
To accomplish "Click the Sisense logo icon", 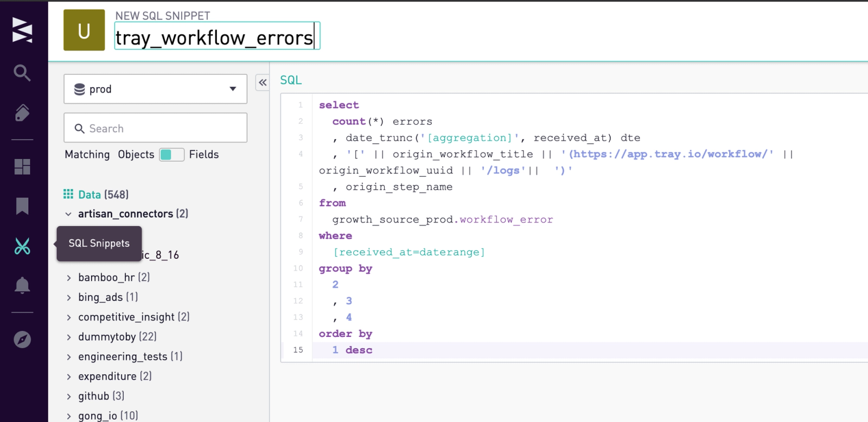I will [22, 30].
